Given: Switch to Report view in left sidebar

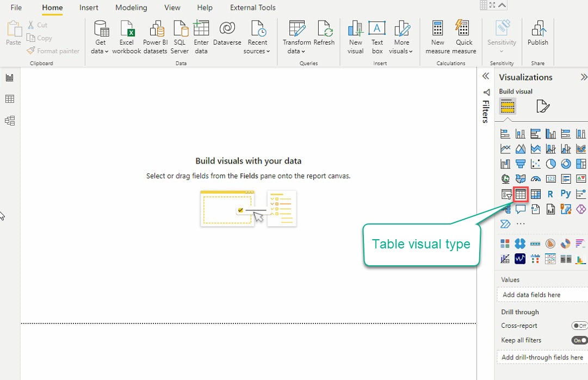Looking at the screenshot, I should [10, 78].
